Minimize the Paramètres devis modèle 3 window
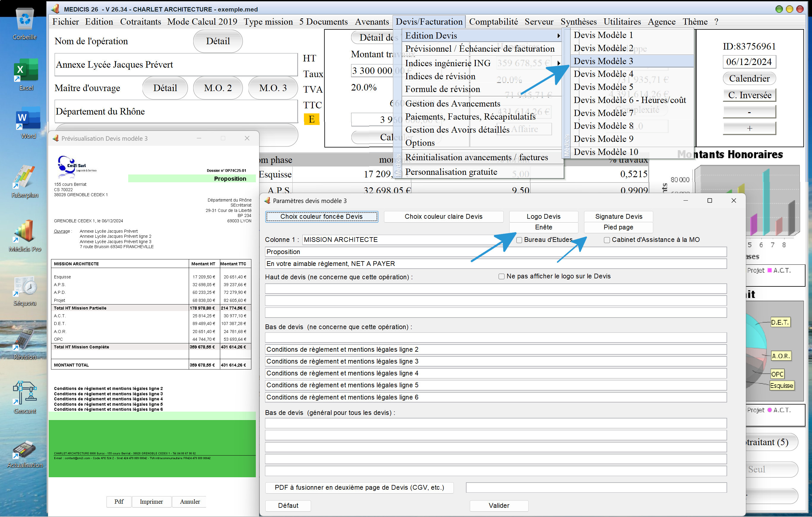 (x=686, y=201)
